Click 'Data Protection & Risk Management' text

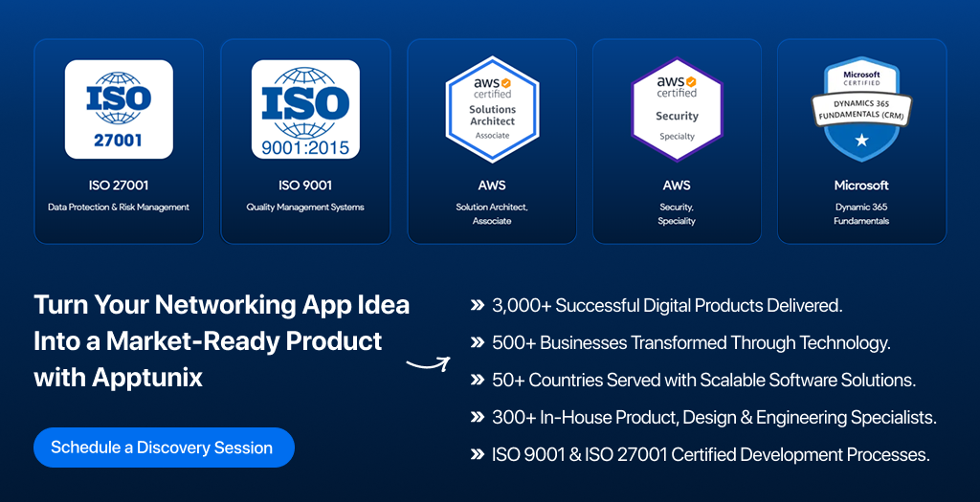(x=119, y=207)
